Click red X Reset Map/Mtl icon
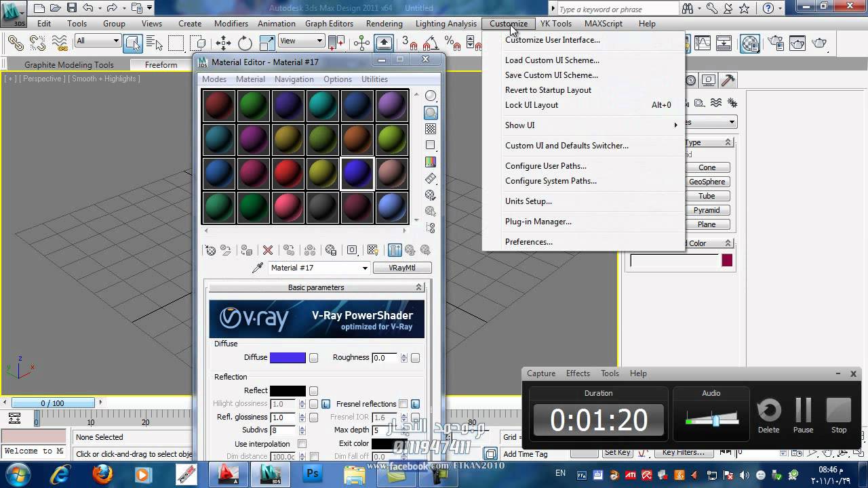This screenshot has height=488, width=868. [x=268, y=250]
